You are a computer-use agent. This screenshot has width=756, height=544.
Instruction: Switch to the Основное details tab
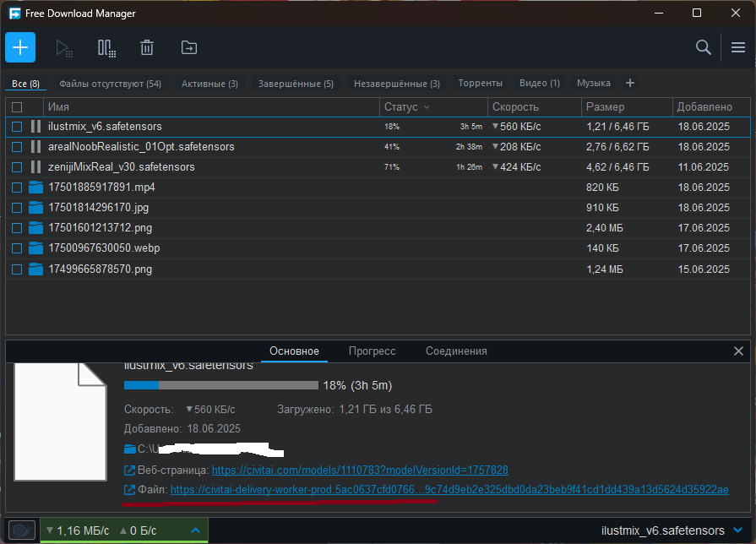(294, 351)
